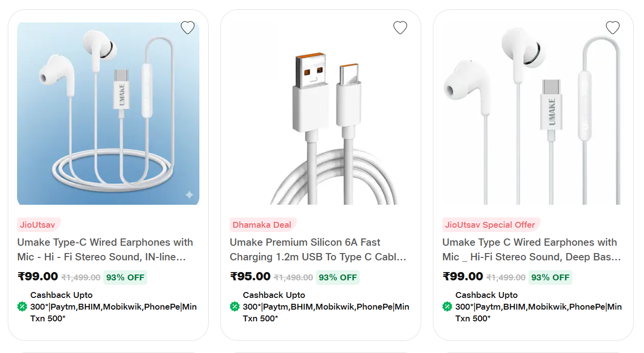The image size is (644, 353).
Task: Toggle wishlist heart on the charging cable
Action: click(400, 28)
